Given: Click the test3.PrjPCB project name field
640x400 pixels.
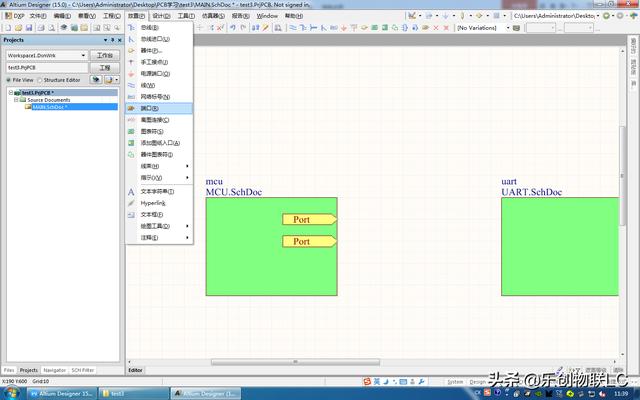Looking at the screenshot, I should tap(47, 67).
